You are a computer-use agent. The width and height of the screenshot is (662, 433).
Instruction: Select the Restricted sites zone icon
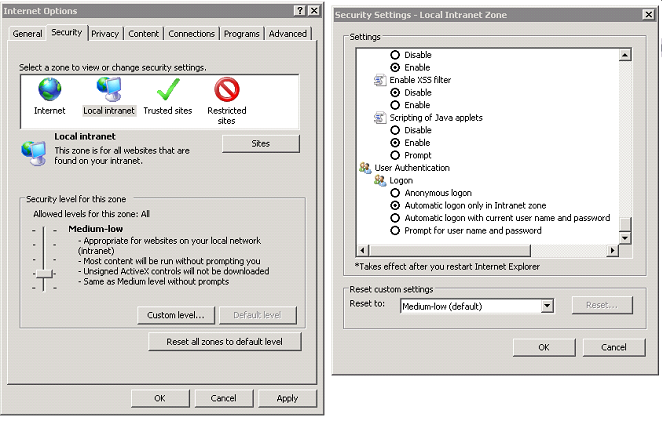coord(227,89)
